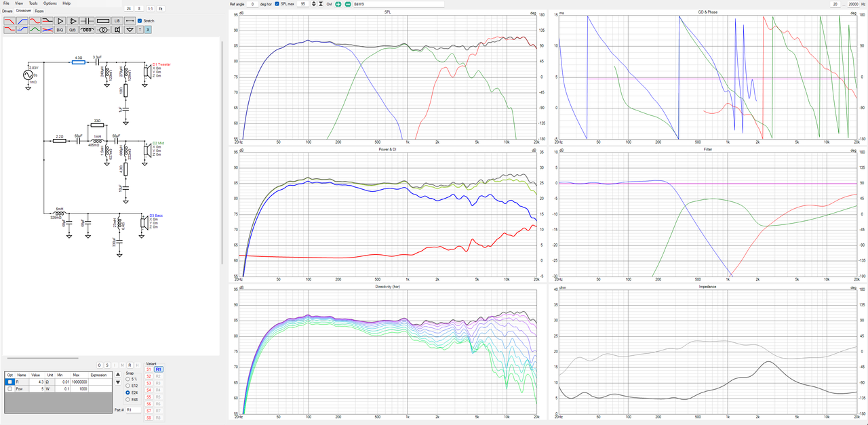Add a resistor component to schematic
868x425 pixels.
coord(103,21)
